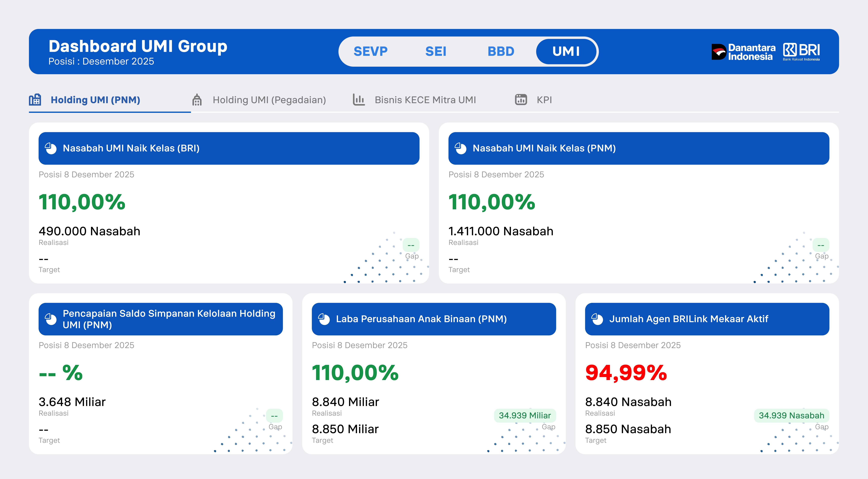Screen dimensions: 868x479
Task: Switch to the SEI segment
Action: click(436, 52)
